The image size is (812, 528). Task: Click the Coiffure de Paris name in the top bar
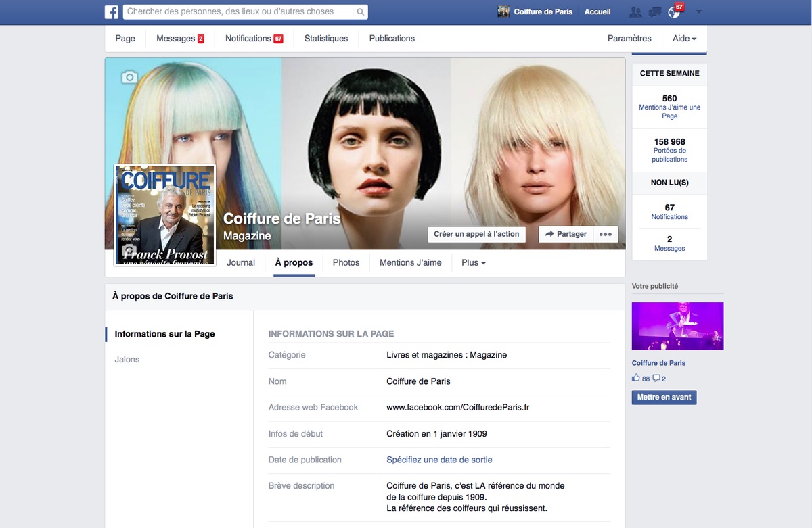click(543, 12)
